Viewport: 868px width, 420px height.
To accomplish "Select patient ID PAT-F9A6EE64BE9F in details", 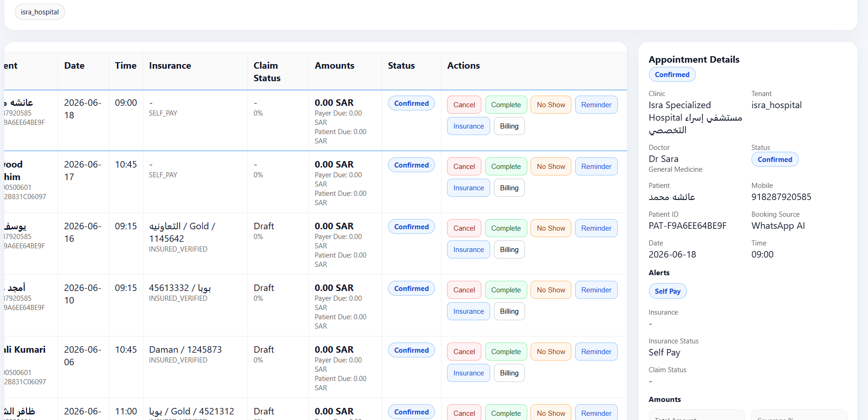I will tap(687, 226).
